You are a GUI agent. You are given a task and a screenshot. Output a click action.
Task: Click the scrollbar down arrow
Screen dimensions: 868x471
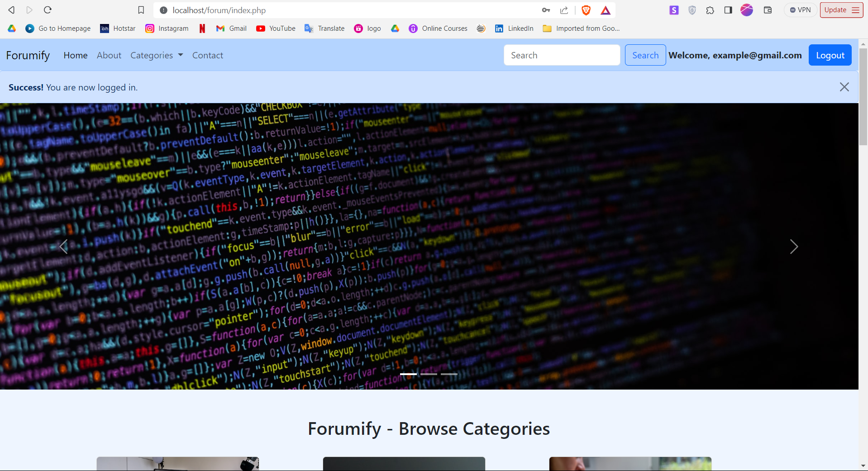click(x=863, y=466)
